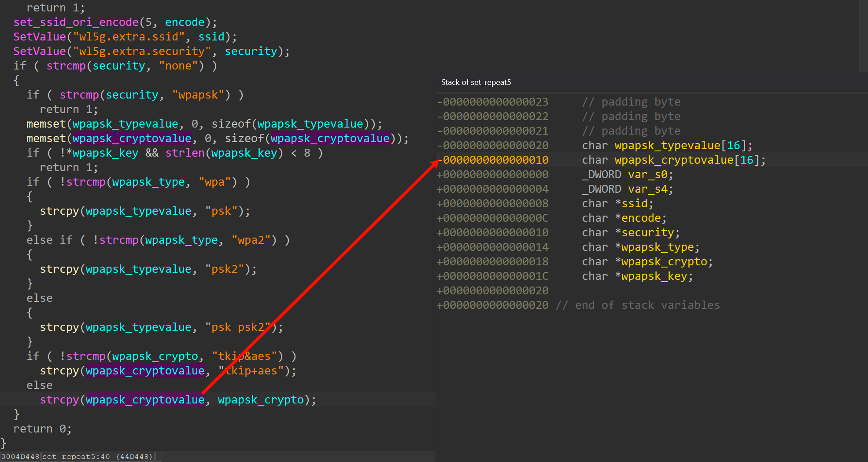Click stack offset -0000000000000022

(493, 116)
